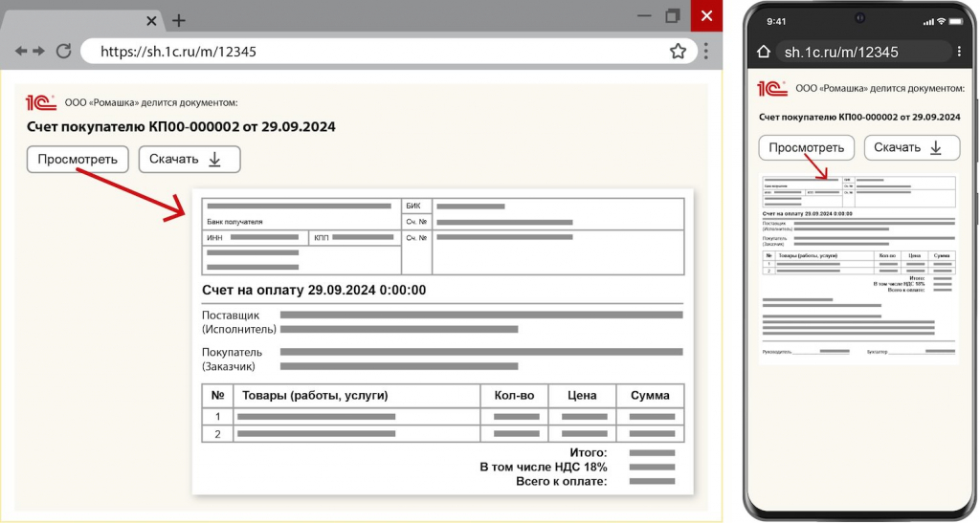980x523 pixels.
Task: Tap the mobile Просмотреть button
Action: pyautogui.click(x=806, y=148)
